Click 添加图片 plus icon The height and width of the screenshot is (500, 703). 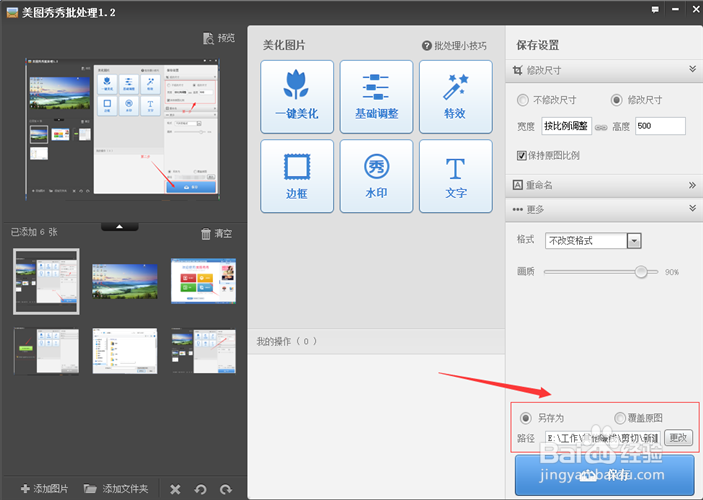click(26, 488)
